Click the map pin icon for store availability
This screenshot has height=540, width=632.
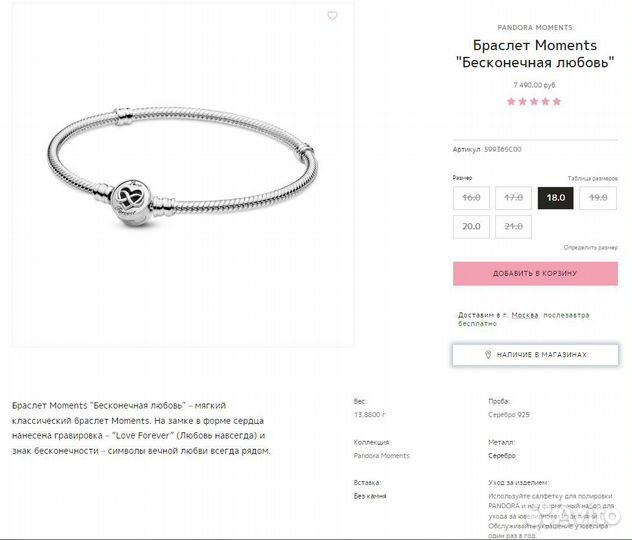(x=488, y=355)
